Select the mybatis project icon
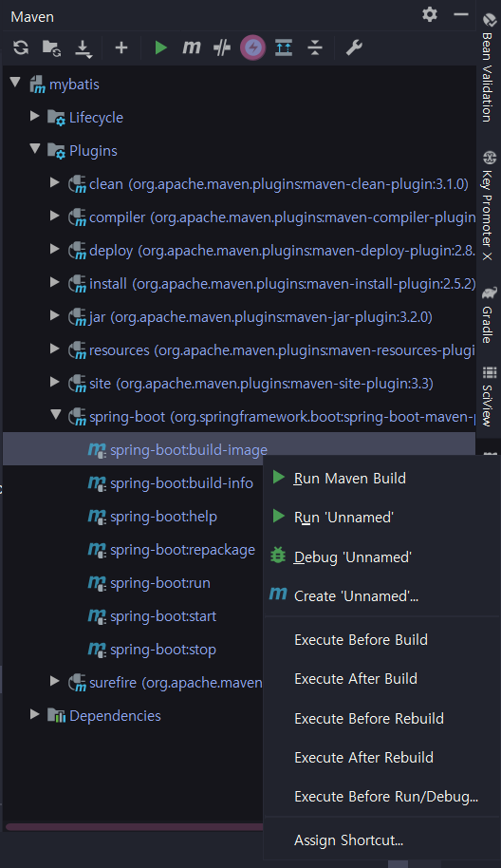 pyautogui.click(x=37, y=85)
